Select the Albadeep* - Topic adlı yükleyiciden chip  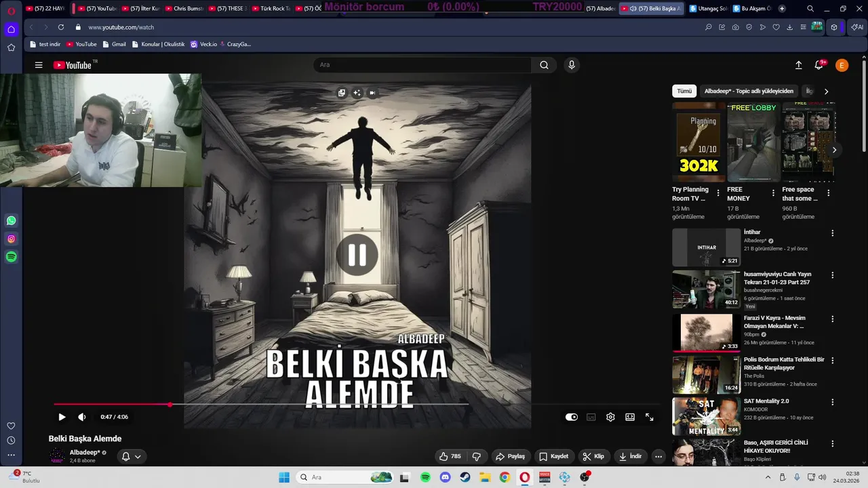(749, 91)
